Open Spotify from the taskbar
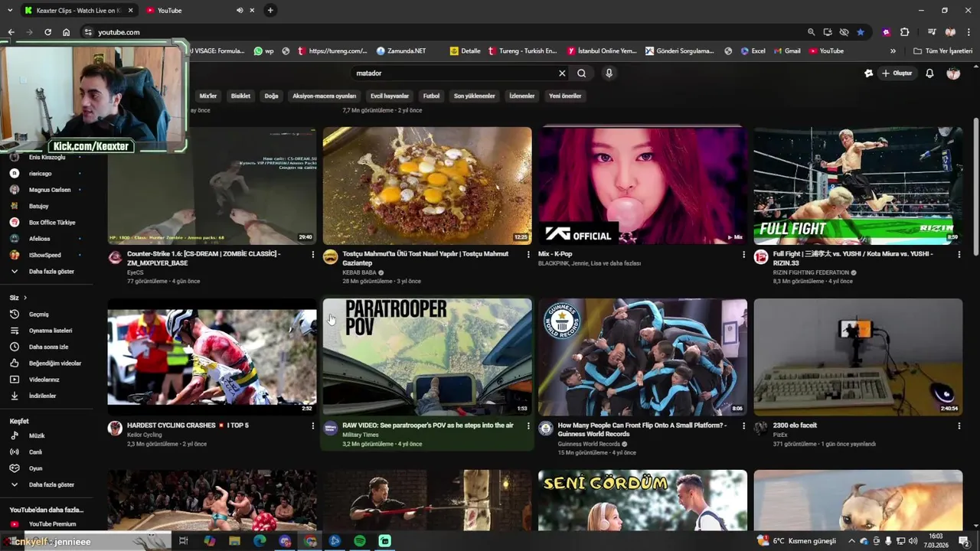 (360, 541)
